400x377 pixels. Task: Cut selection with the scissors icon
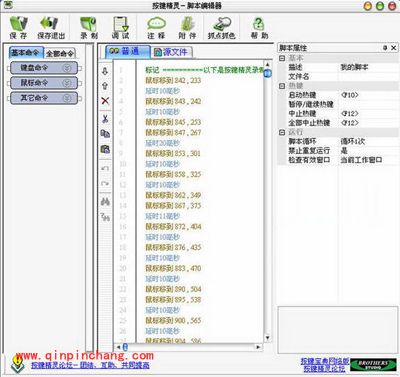(x=105, y=119)
